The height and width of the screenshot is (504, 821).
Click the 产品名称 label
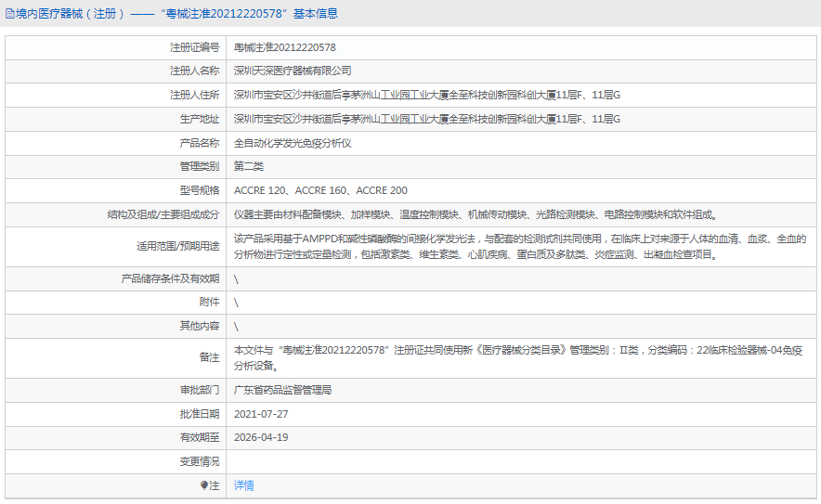[x=200, y=143]
